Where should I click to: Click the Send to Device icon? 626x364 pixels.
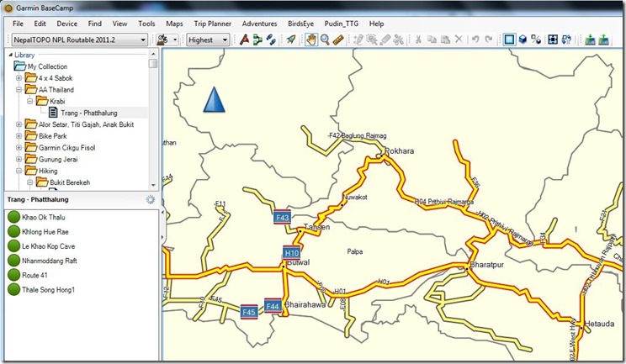(x=590, y=40)
